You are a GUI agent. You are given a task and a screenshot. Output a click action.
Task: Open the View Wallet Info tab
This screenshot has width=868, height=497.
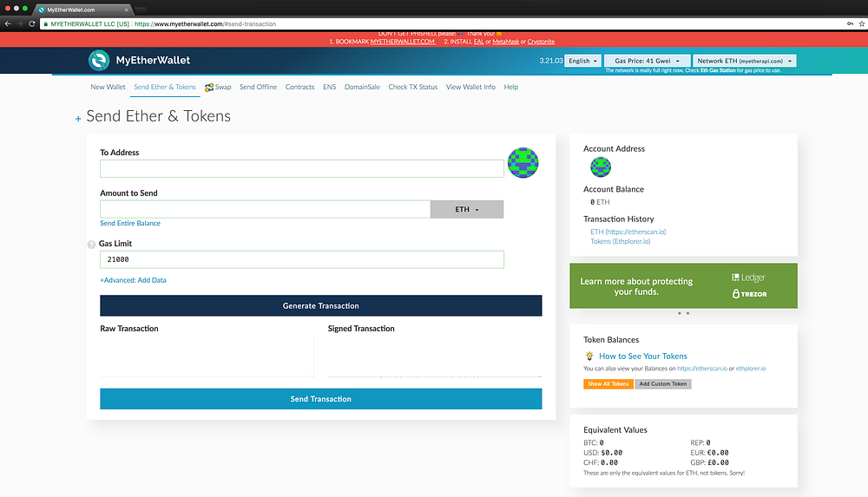[470, 87]
